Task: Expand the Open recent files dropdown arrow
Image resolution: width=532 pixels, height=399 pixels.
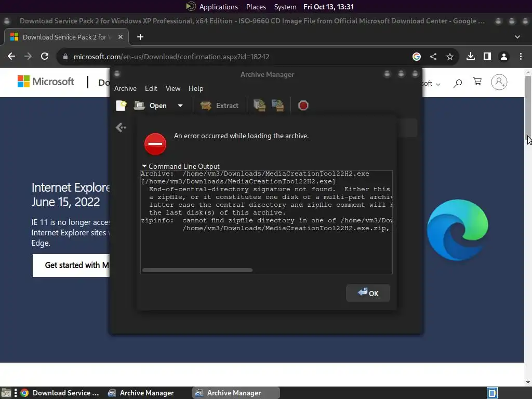Action: coord(180,105)
